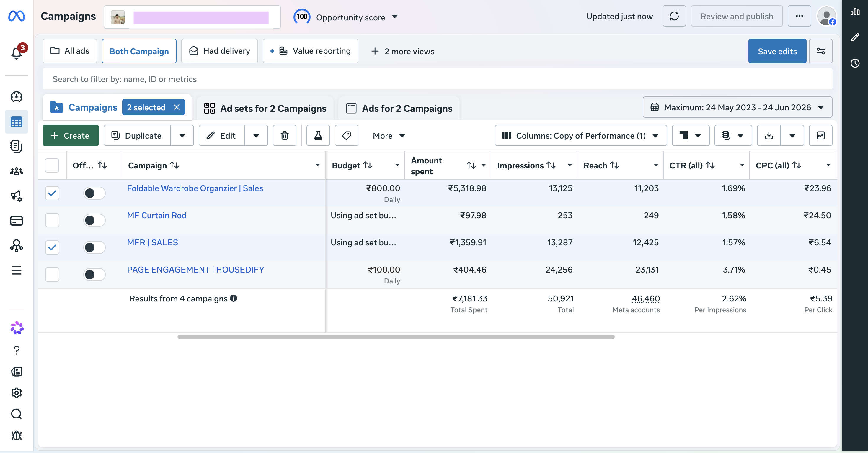This screenshot has width=868, height=453.
Task: Open the charts panel icon on right rail
Action: click(855, 12)
